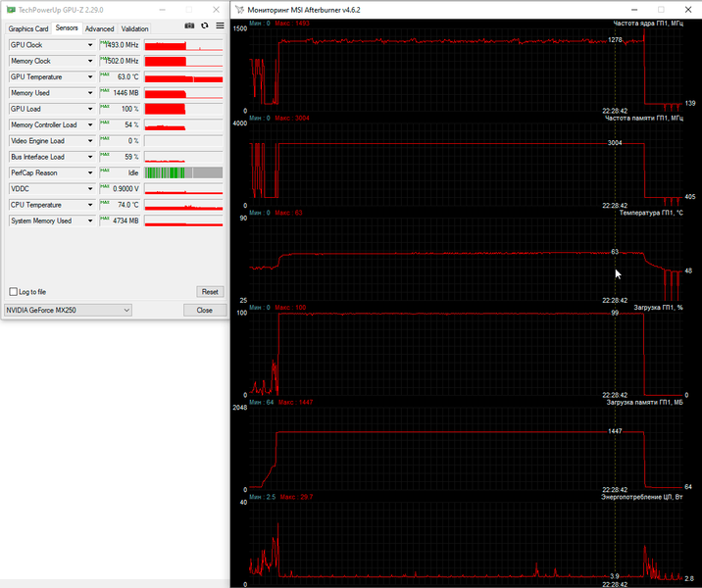Close the MSI Afterburner monitoring window

[x=688, y=10]
